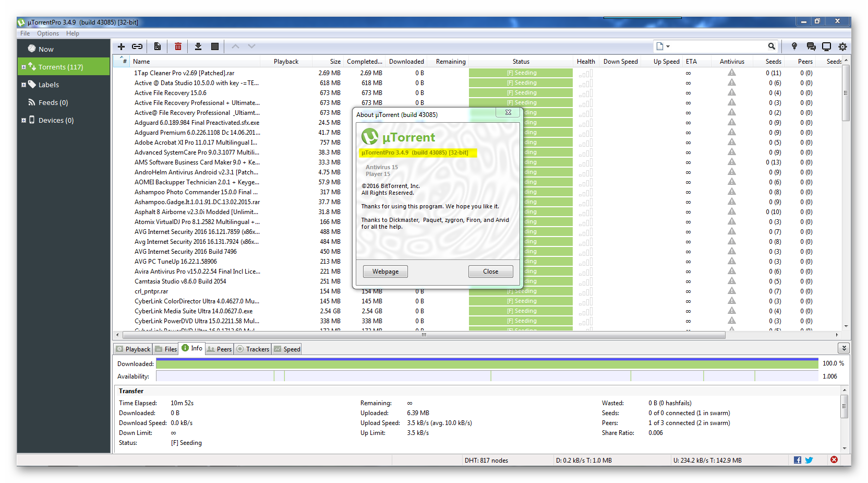Screen dimensions: 868x483
Task: Click the horizontal scrollbar of torrent list
Action: [x=423, y=335]
